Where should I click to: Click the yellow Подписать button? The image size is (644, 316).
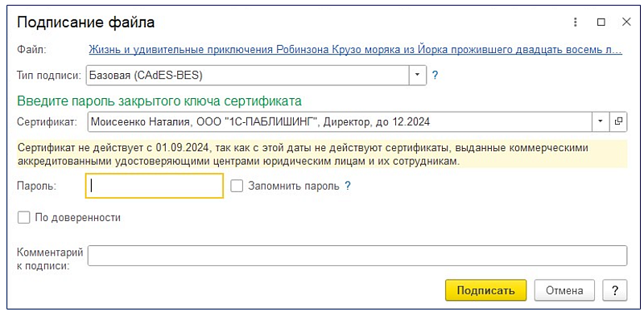click(486, 290)
